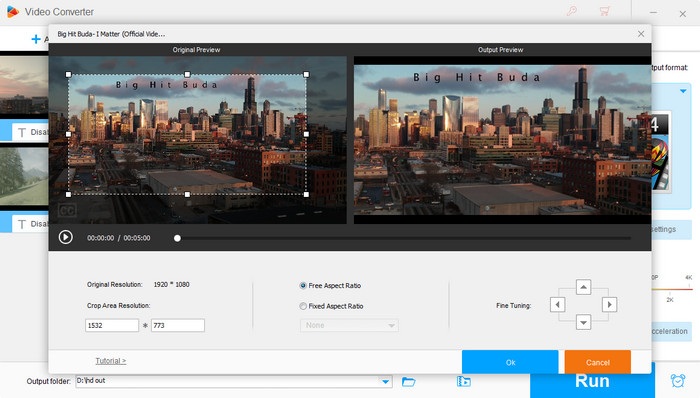
Task: Click the top-middle crop handle
Action: (187, 75)
